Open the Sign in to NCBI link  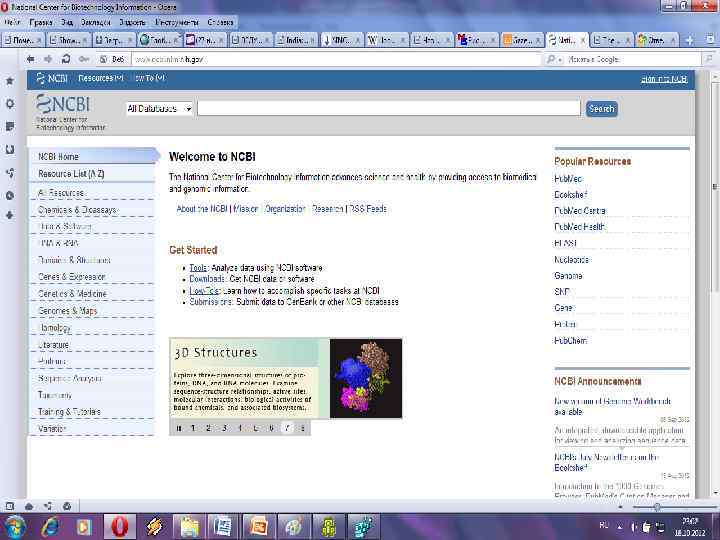tap(664, 79)
